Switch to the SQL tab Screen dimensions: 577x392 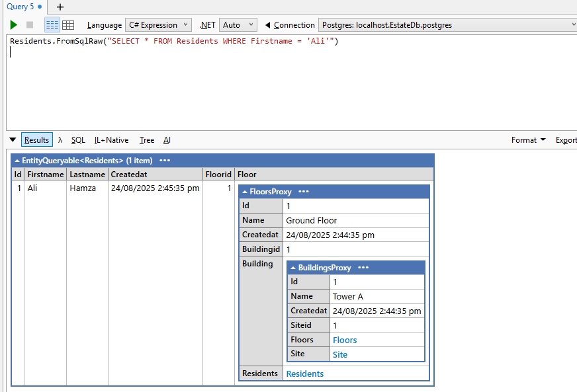77,139
